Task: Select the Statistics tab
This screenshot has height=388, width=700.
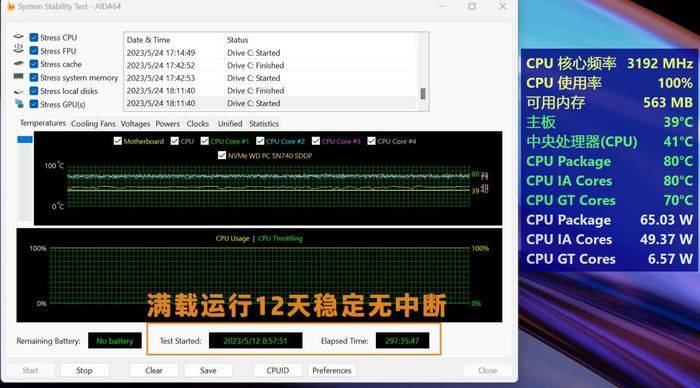Action: click(264, 124)
